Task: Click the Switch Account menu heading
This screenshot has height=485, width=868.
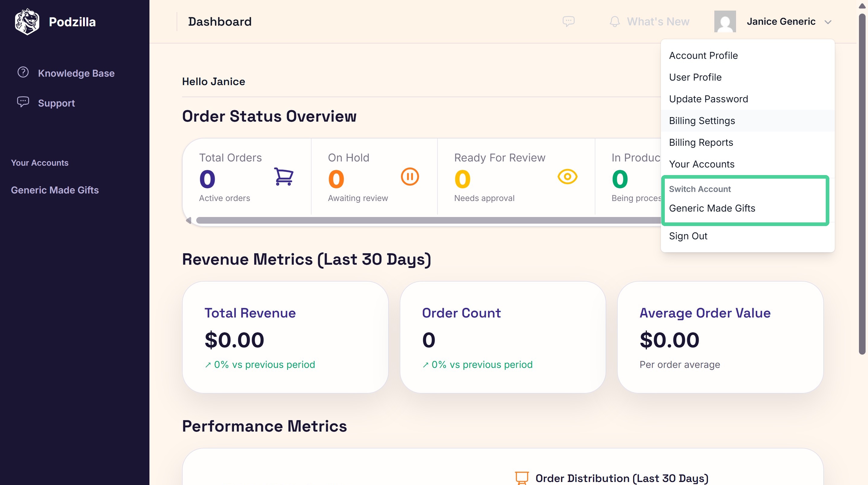Action: 700,189
